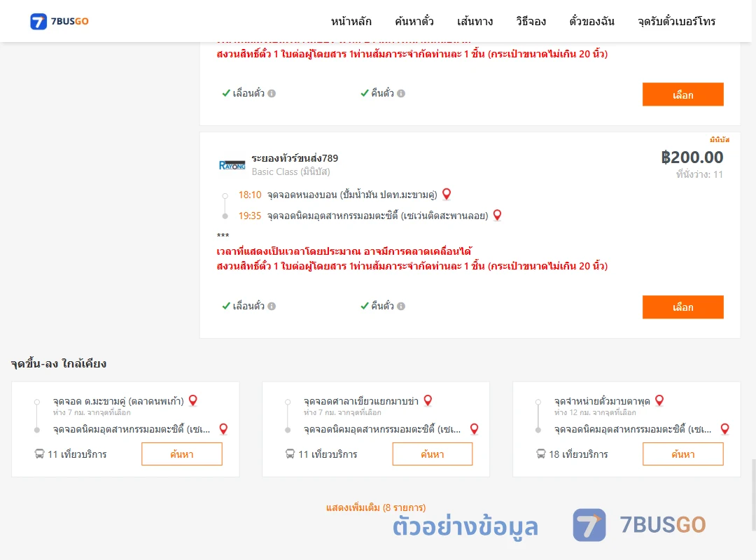Click ค้นหา button in มาบตาพุด card
This screenshot has height=560, width=756.
tap(682, 454)
